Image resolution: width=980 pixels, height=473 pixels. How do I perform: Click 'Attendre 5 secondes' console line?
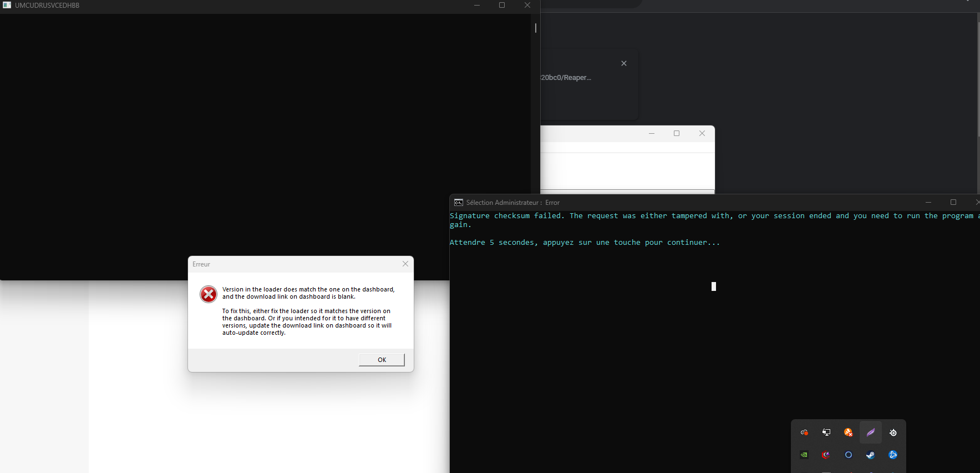click(585, 243)
